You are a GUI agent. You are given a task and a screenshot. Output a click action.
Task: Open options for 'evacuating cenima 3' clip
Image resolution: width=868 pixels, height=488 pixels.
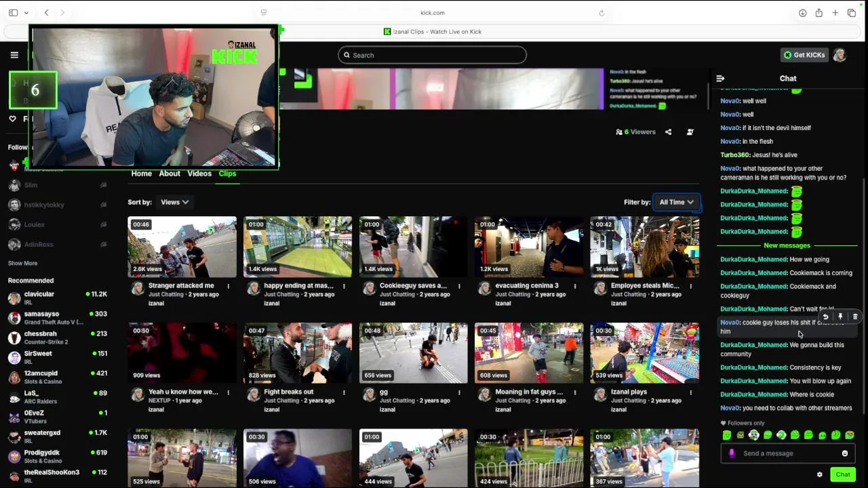click(x=575, y=286)
